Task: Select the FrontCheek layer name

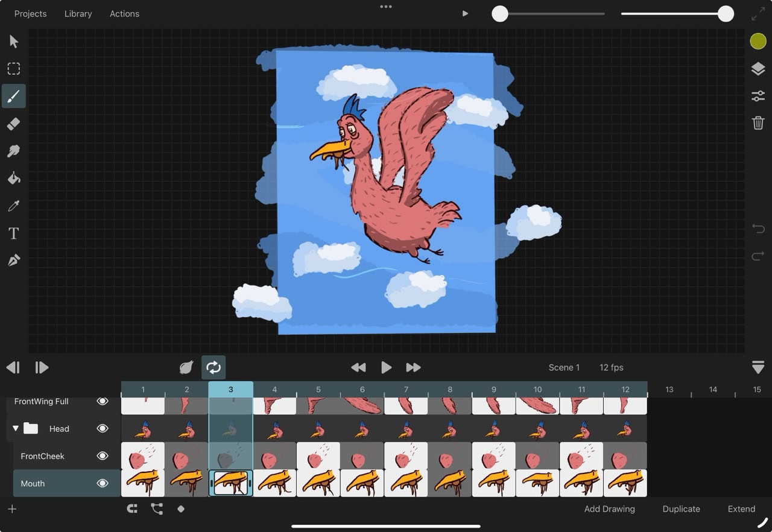Action: pyautogui.click(x=42, y=456)
